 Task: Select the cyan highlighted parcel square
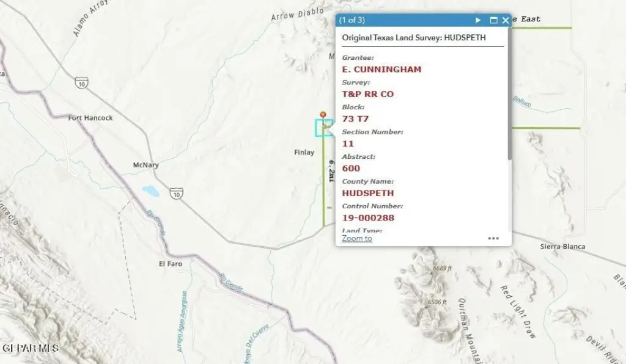point(322,128)
